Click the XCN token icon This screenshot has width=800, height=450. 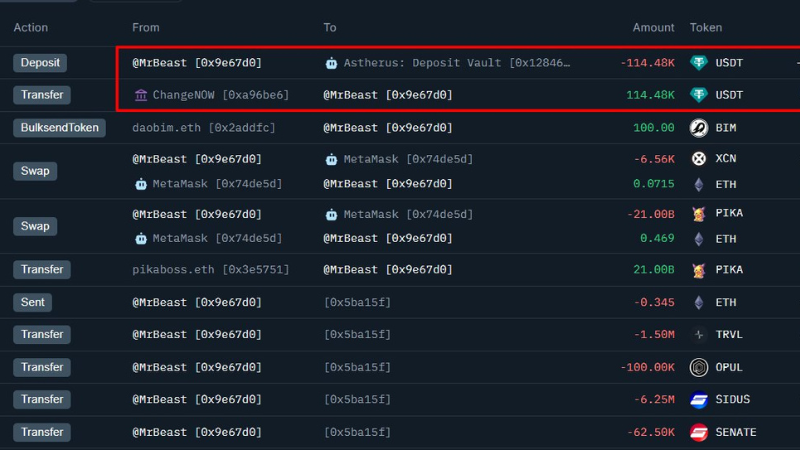[698, 159]
